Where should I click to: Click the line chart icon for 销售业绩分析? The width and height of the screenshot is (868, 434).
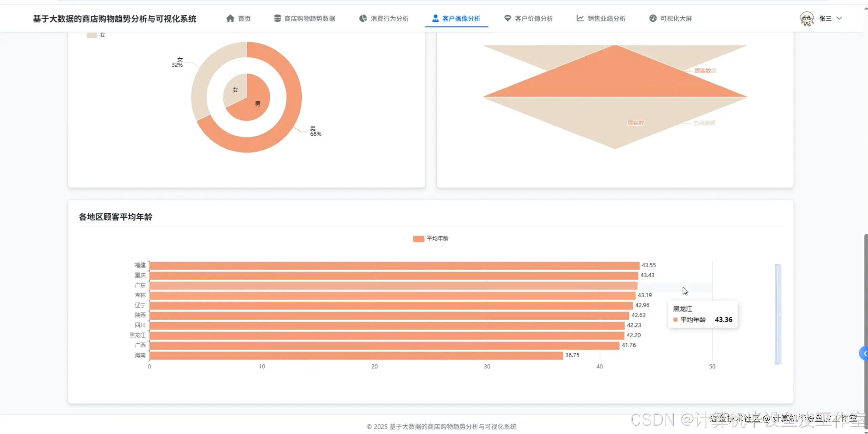(x=580, y=18)
